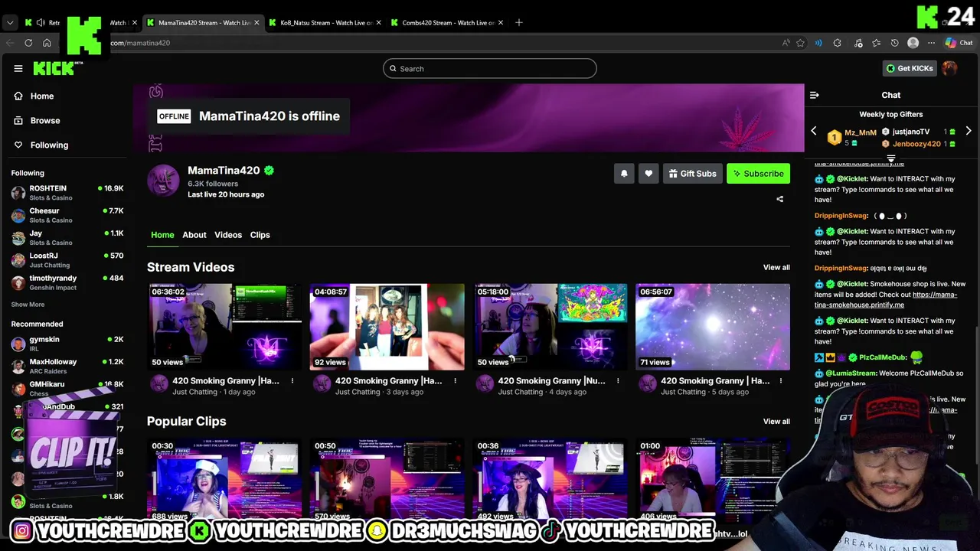Open the 04:08:57 stream video thumbnail

pos(387,327)
